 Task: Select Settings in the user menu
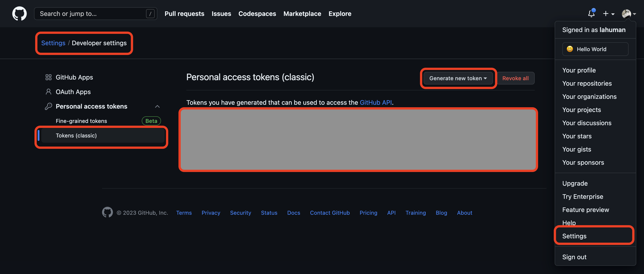coord(574,236)
